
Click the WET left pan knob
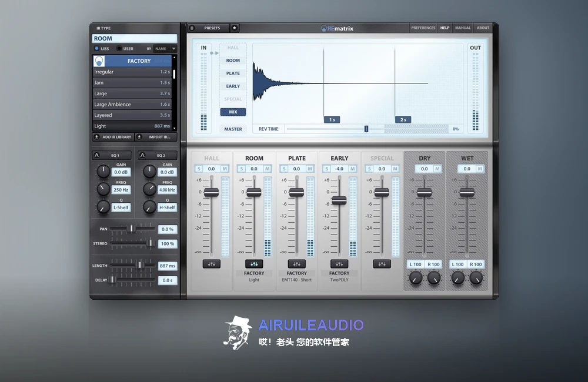point(458,278)
